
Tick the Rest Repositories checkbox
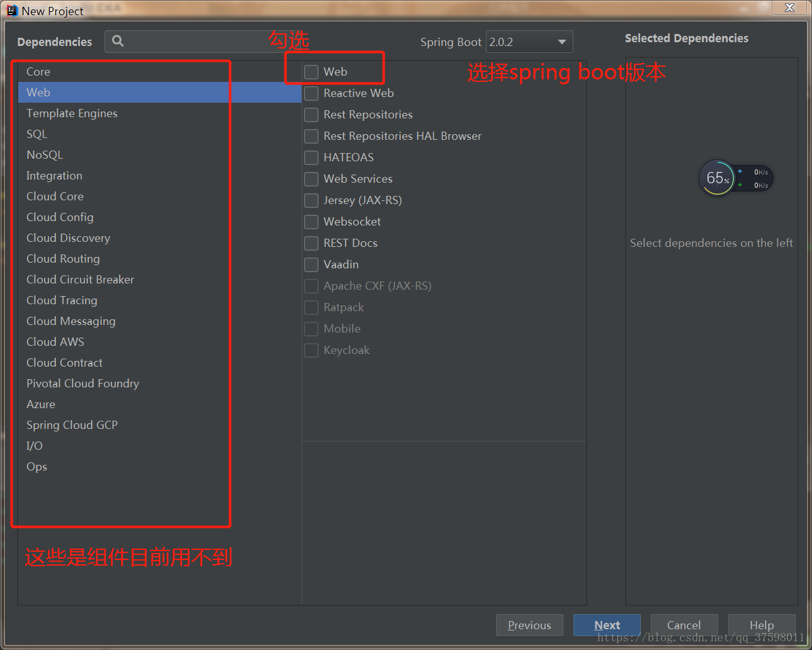tap(311, 115)
